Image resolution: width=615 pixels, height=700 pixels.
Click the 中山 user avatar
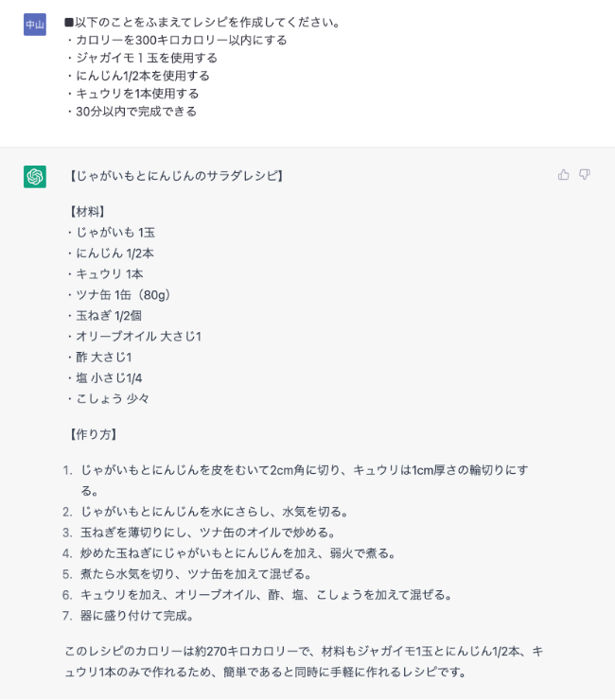pos(35,24)
